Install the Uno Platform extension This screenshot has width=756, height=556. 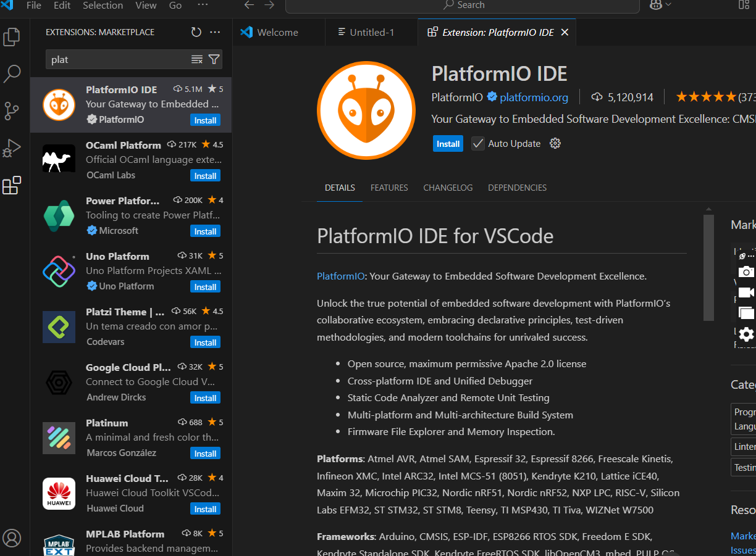click(205, 287)
